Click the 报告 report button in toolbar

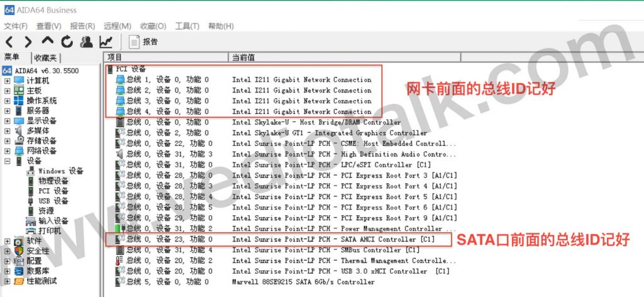click(143, 42)
